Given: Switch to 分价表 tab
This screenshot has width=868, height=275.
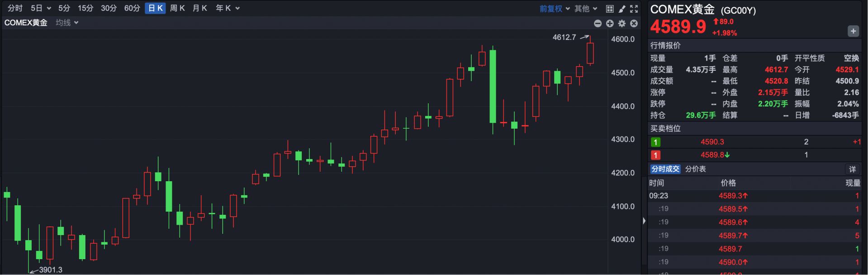Looking at the screenshot, I should [x=696, y=169].
